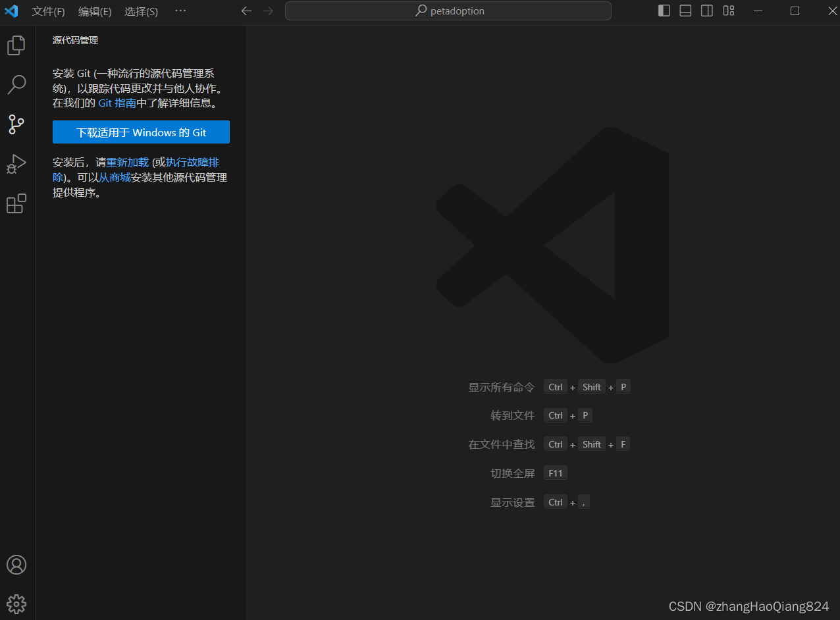The width and height of the screenshot is (840, 620).
Task: Maximize the VS Code window
Action: pos(795,11)
